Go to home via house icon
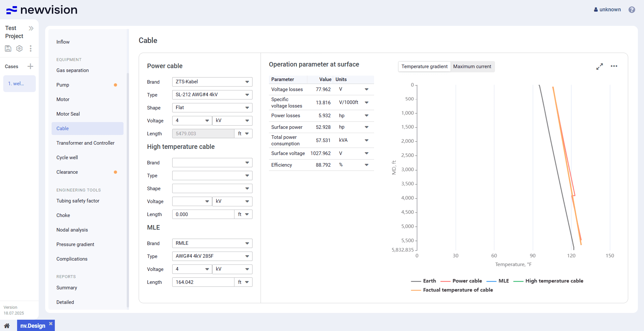This screenshot has height=331, width=644. (x=7, y=326)
